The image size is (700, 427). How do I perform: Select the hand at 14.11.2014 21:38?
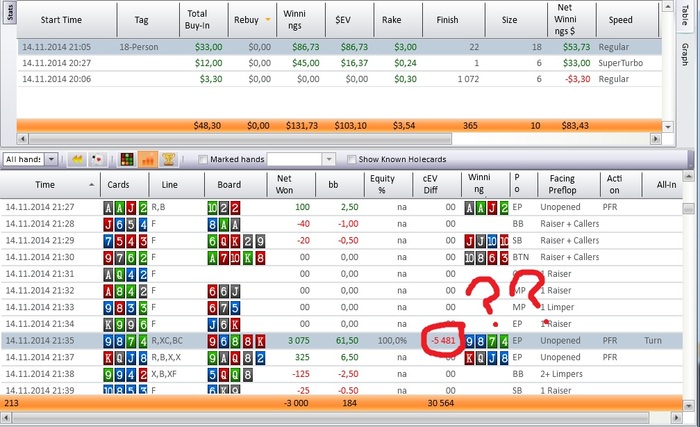click(x=342, y=374)
